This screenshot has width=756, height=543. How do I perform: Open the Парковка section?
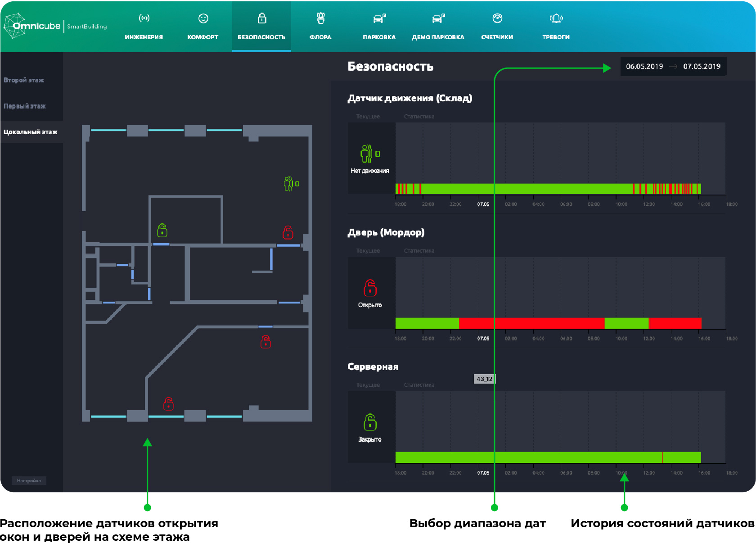(379, 27)
